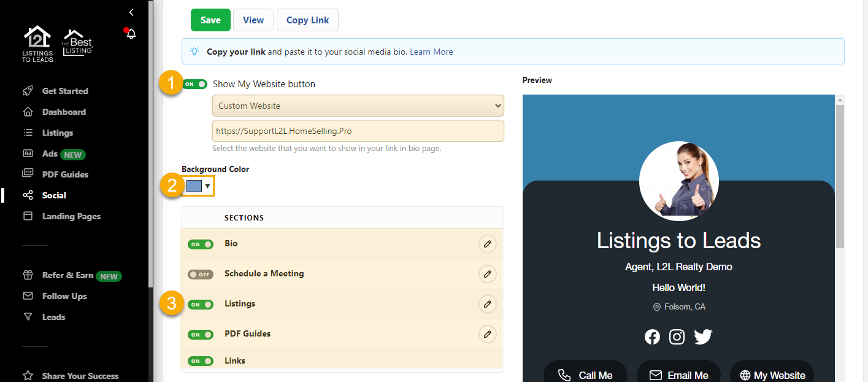Click The Best Listing logo

point(77,42)
